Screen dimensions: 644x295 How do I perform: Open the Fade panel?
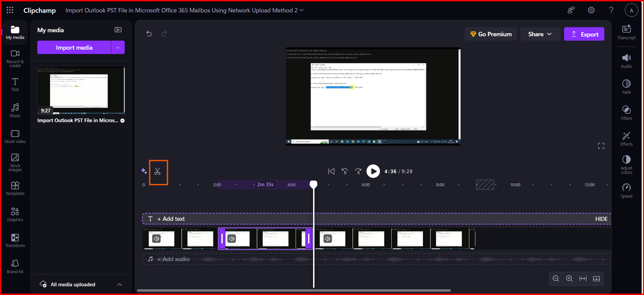(627, 87)
